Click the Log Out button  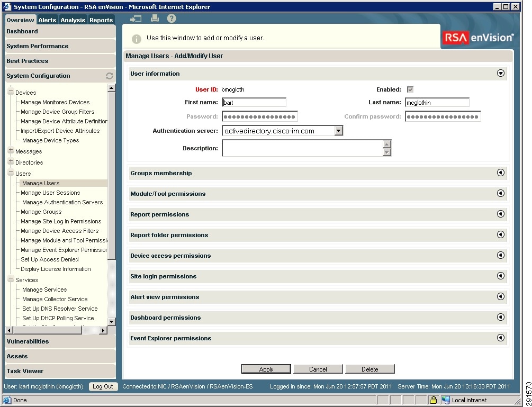[103, 387]
